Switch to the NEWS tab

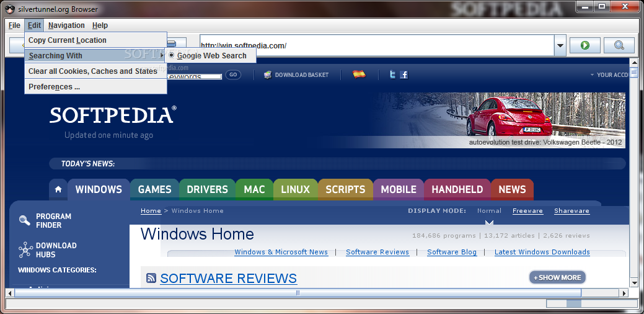coord(512,189)
